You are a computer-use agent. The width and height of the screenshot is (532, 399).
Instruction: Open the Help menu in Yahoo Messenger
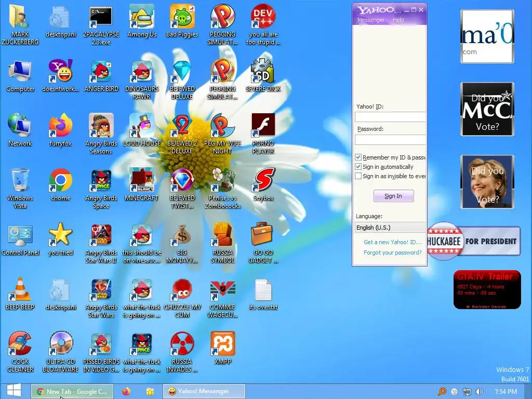pos(398,20)
